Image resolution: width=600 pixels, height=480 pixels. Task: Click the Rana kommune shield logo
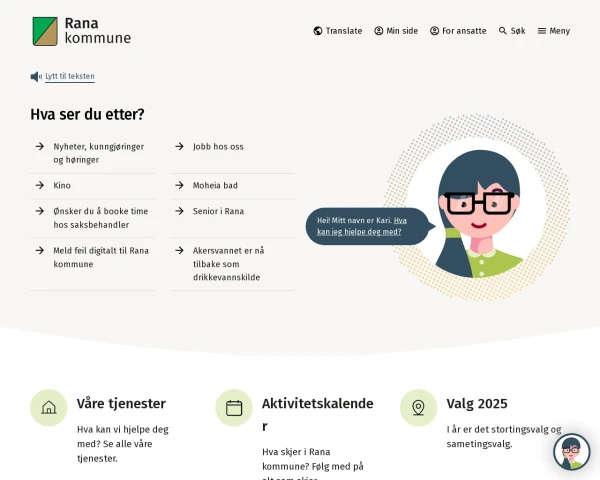pyautogui.click(x=45, y=31)
